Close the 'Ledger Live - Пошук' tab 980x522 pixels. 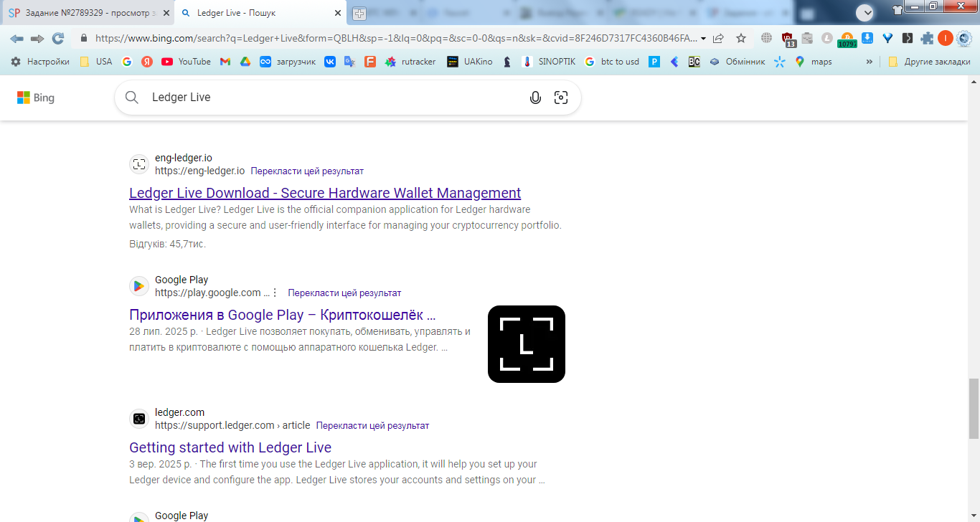tap(337, 13)
